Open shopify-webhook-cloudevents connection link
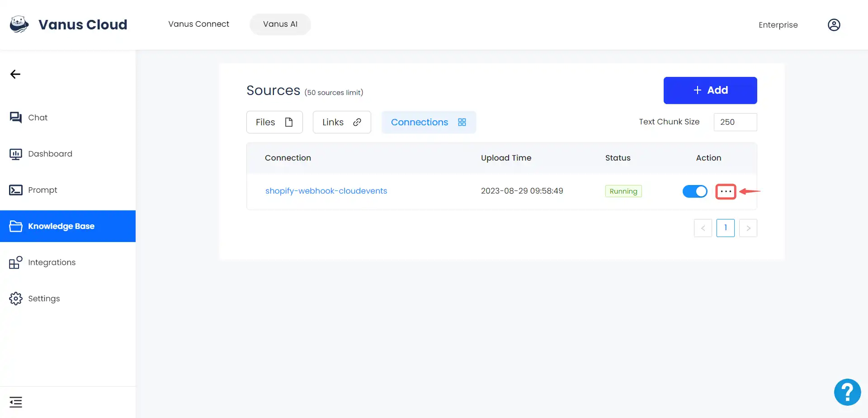 coord(326,191)
